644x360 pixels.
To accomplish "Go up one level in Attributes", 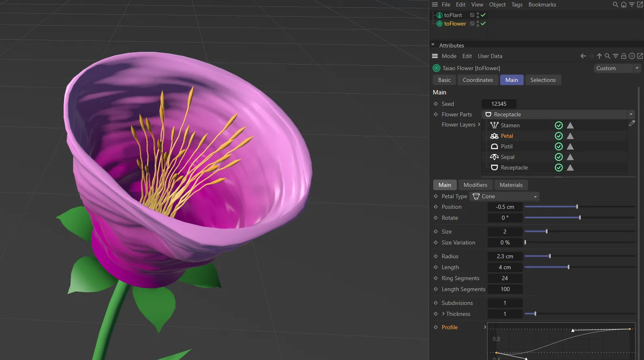I will point(599,56).
